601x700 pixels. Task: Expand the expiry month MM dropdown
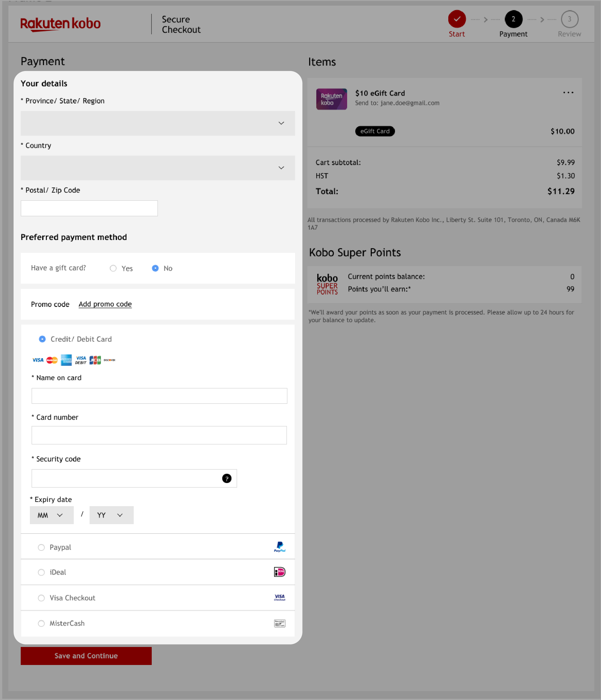(x=51, y=515)
